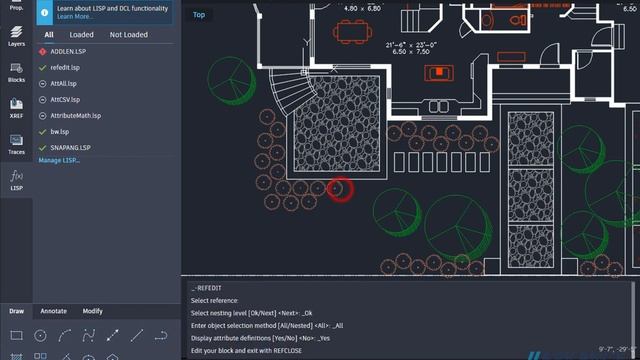This screenshot has height=360, width=640.
Task: Select refedit.lsp in the list
Action: pyautogui.click(x=65, y=68)
